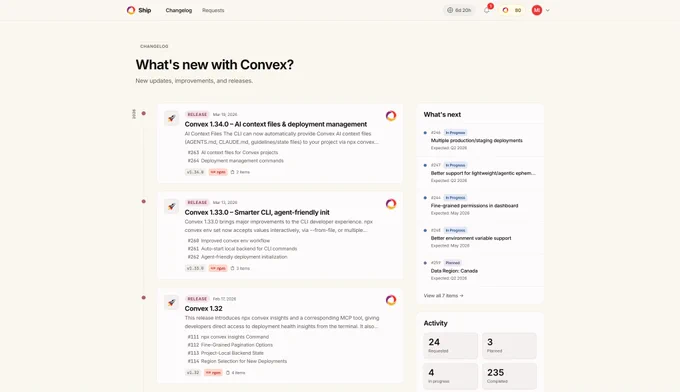Open #111 npx convex insights Command
680x392 pixels.
(228, 337)
